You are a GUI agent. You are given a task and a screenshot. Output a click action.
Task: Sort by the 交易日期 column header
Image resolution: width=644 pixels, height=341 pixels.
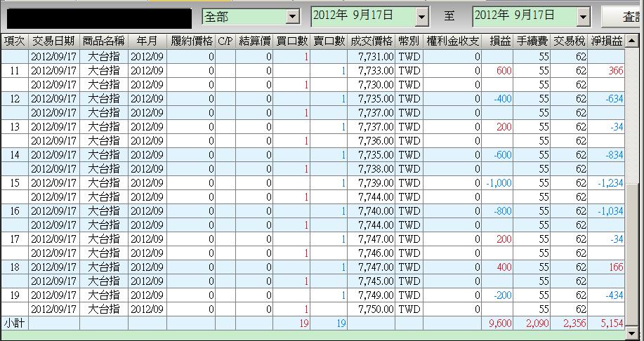54,41
